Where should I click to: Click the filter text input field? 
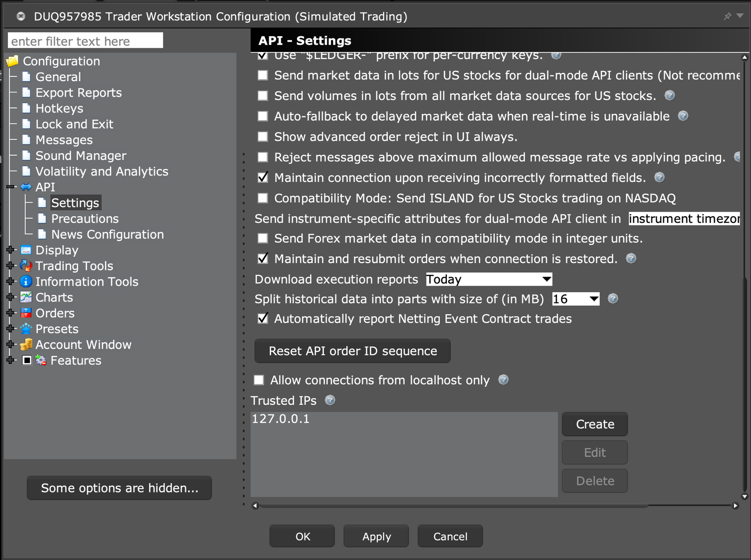pyautogui.click(x=85, y=41)
